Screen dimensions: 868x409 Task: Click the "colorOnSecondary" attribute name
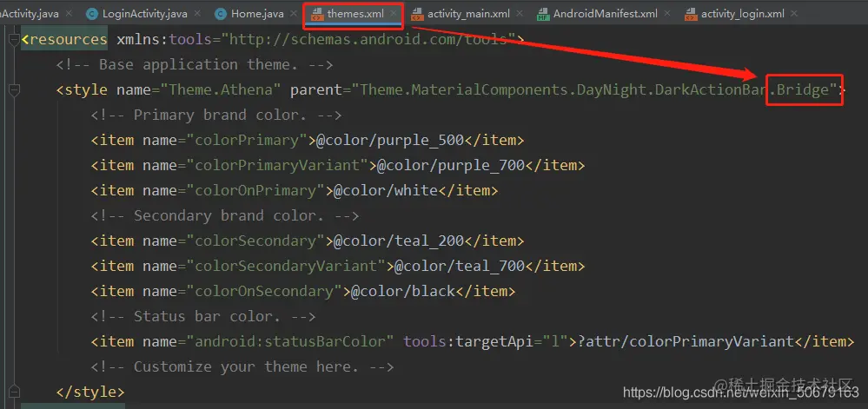[x=264, y=291]
